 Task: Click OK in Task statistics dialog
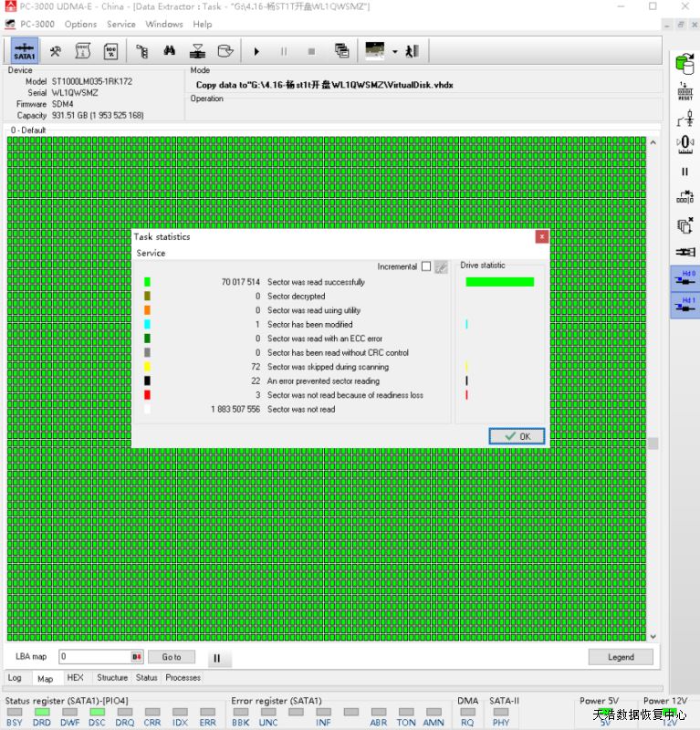click(x=517, y=436)
